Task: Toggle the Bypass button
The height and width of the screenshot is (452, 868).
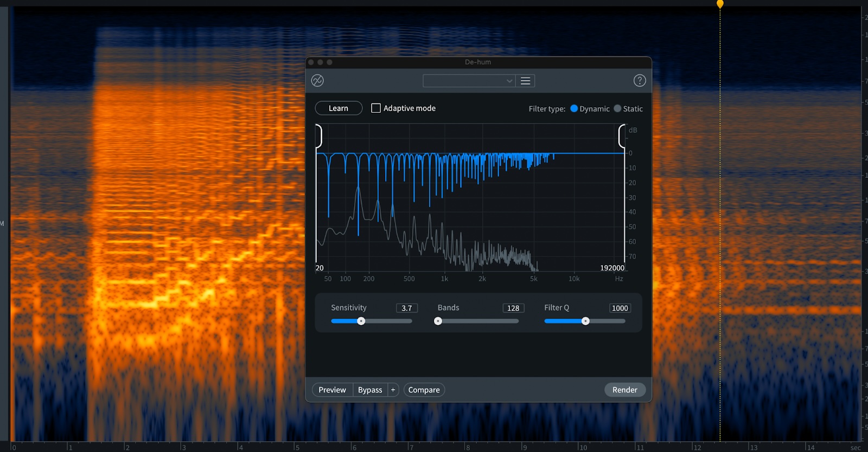Action: 370,390
